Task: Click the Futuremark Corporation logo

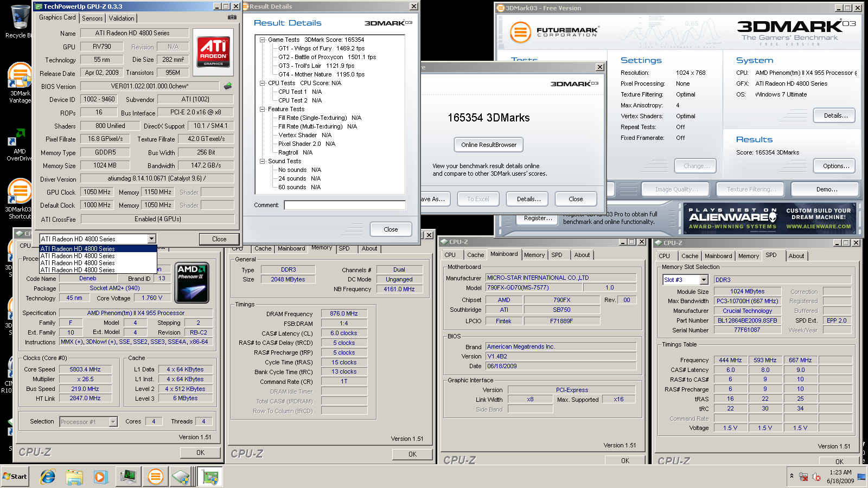Action: click(x=553, y=33)
